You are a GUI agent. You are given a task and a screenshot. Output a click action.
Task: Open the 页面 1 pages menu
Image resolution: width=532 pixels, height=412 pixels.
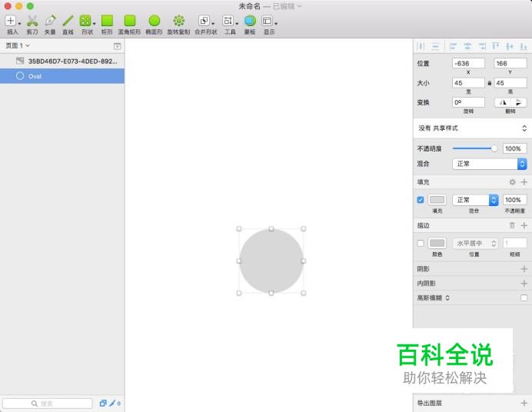tap(18, 46)
